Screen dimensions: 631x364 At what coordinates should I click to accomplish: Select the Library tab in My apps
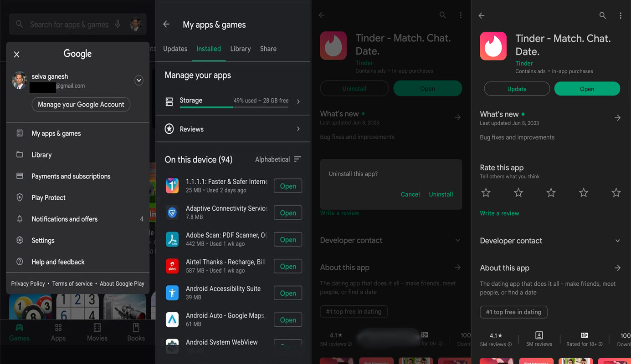pos(241,49)
